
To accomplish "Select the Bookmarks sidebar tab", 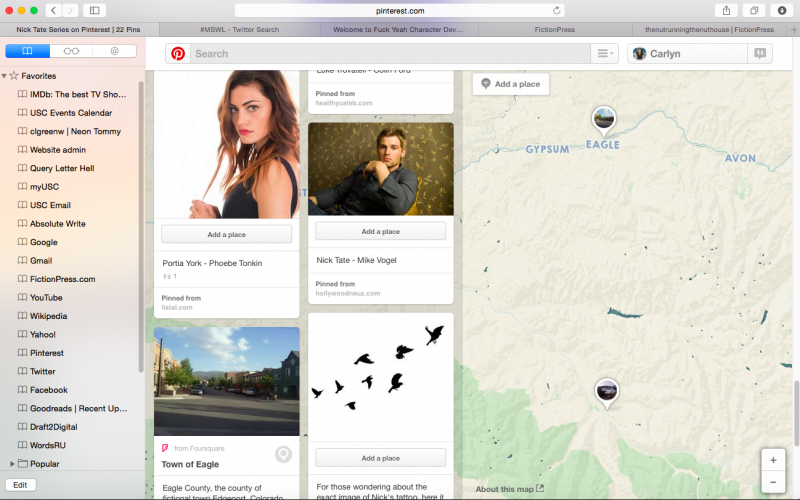I will tap(28, 51).
